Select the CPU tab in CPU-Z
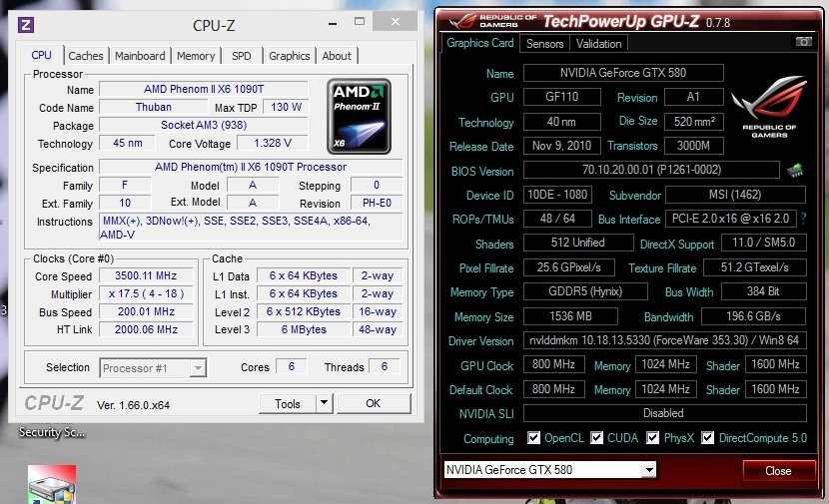 point(41,55)
